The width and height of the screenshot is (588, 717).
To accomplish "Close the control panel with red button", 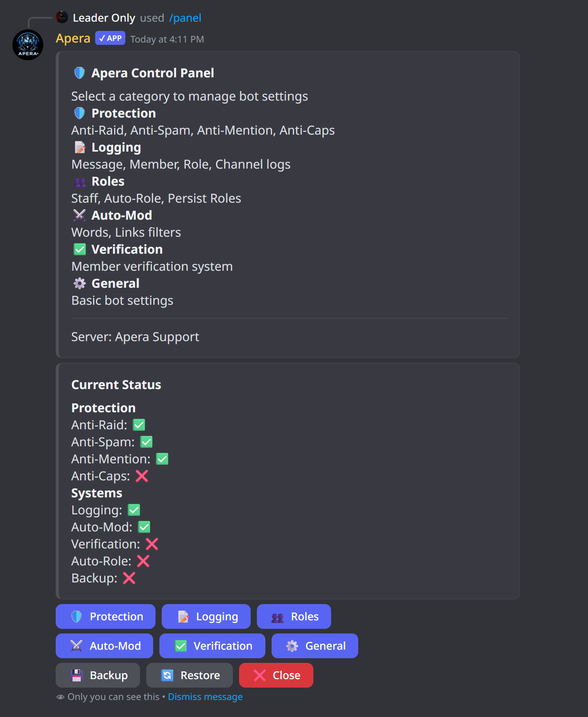I will point(276,675).
